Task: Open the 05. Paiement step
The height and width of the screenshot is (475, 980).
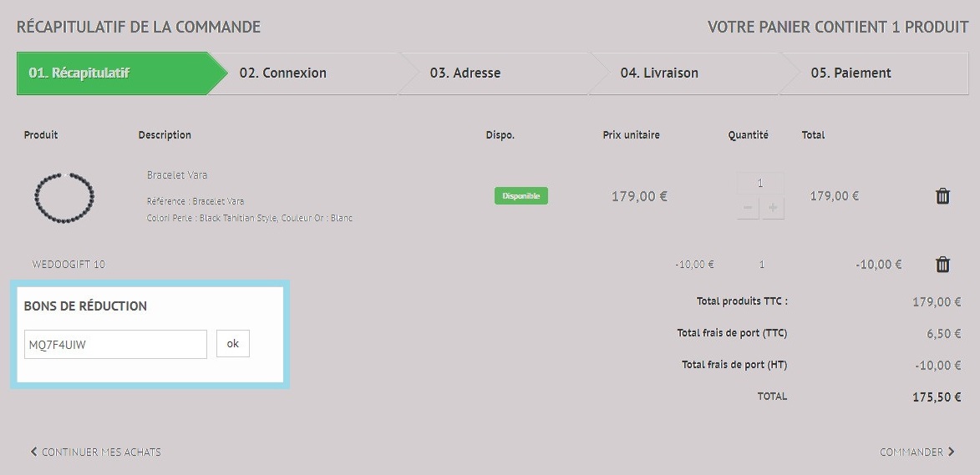Action: point(875,73)
